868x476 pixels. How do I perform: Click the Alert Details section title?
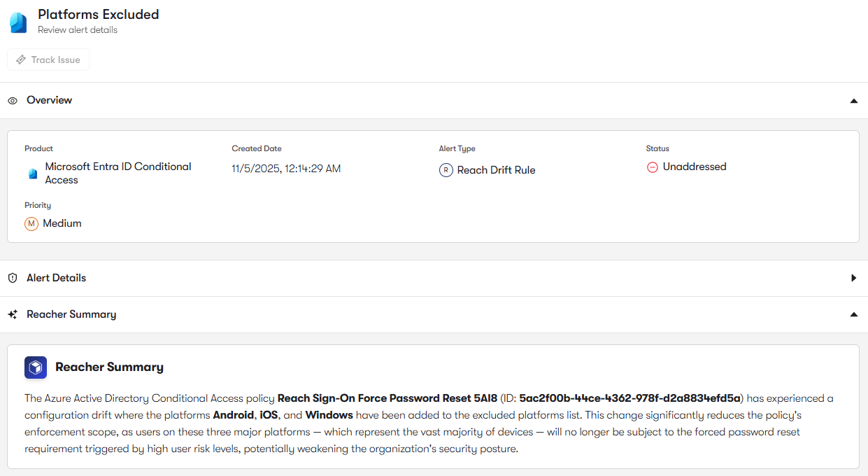coord(56,278)
